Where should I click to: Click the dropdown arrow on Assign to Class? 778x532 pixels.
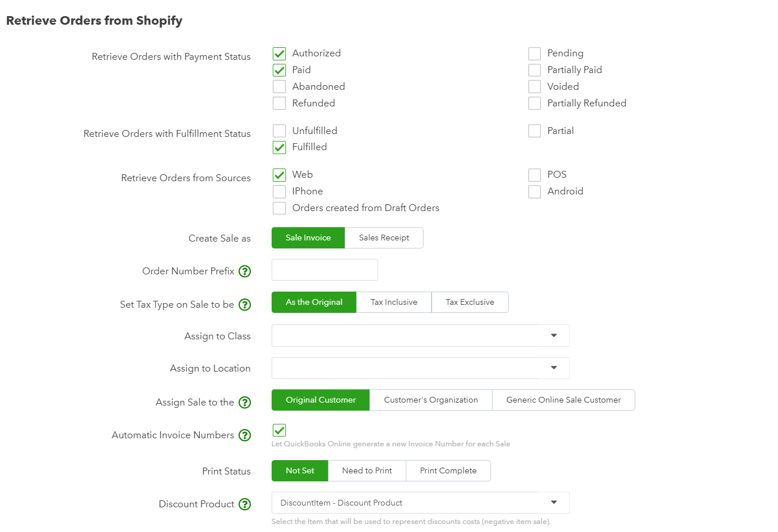click(x=554, y=335)
